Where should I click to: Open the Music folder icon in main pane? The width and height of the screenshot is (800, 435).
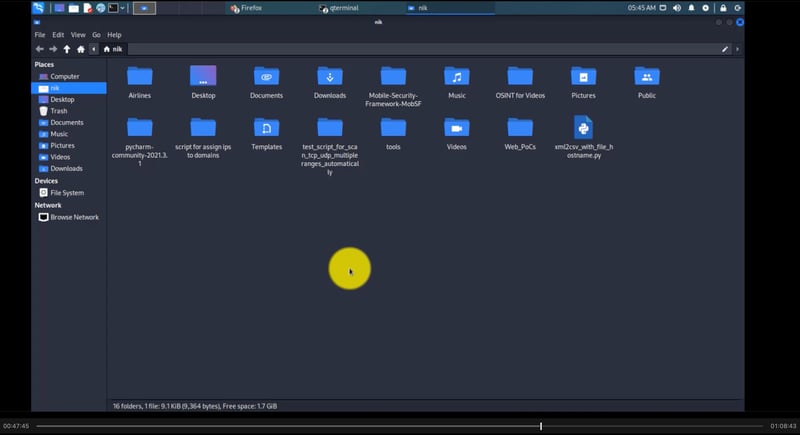point(457,82)
